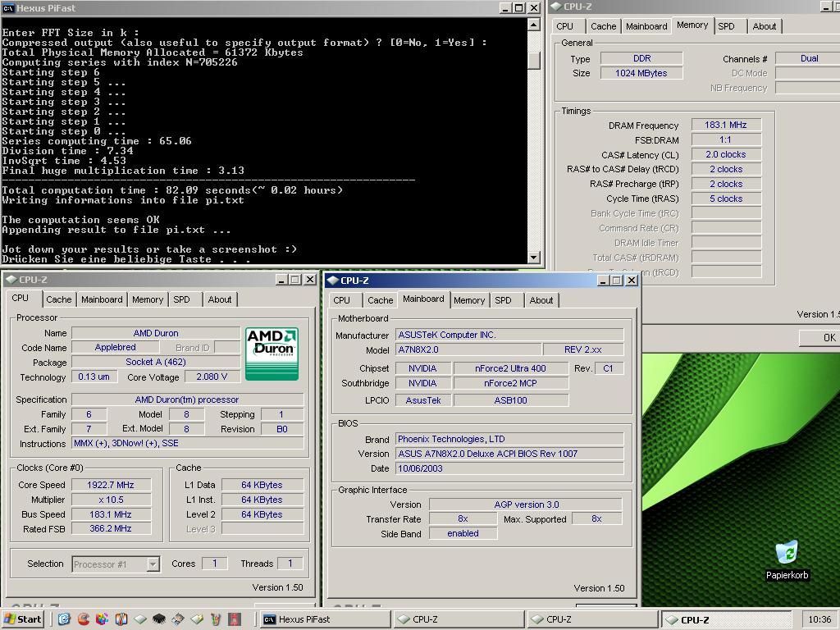The height and width of the screenshot is (630, 840).
Task: Close the CPU-Z window showing Mainboard tab
Action: (x=632, y=281)
